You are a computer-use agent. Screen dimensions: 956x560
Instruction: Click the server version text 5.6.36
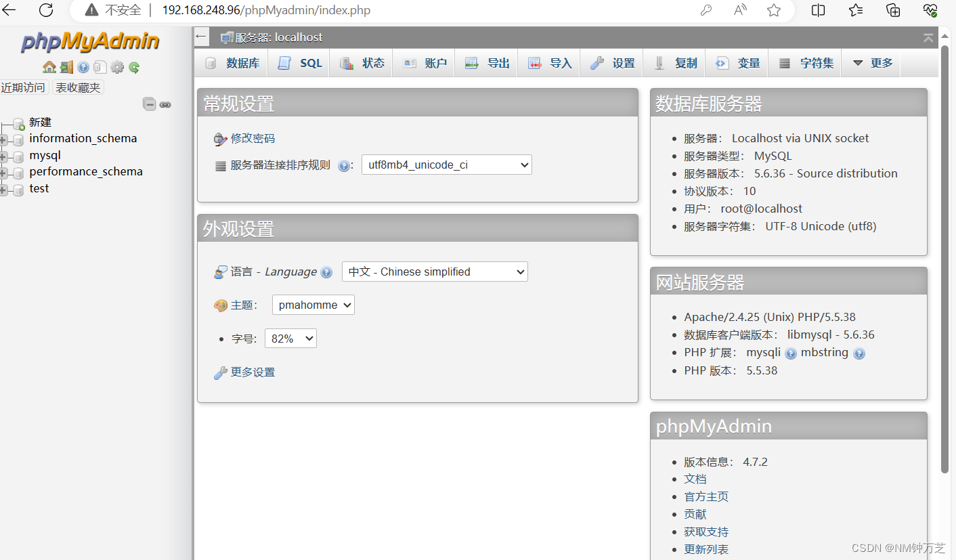pyautogui.click(x=769, y=173)
